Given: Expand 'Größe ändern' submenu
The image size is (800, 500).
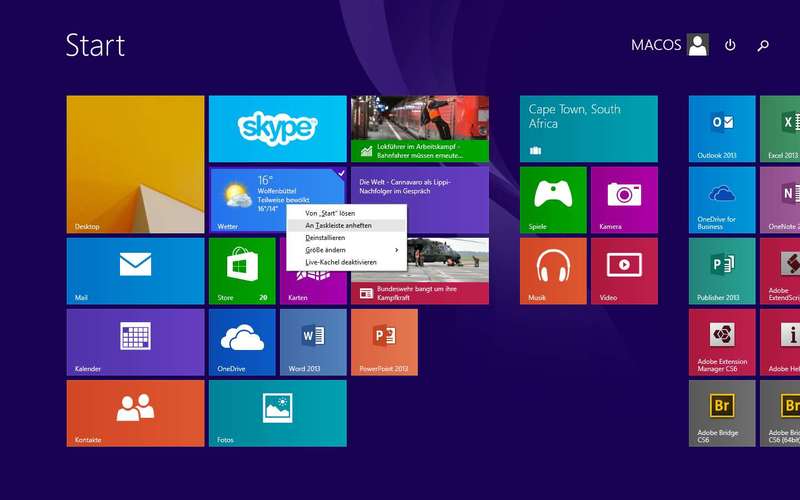Looking at the screenshot, I should tap(346, 250).
